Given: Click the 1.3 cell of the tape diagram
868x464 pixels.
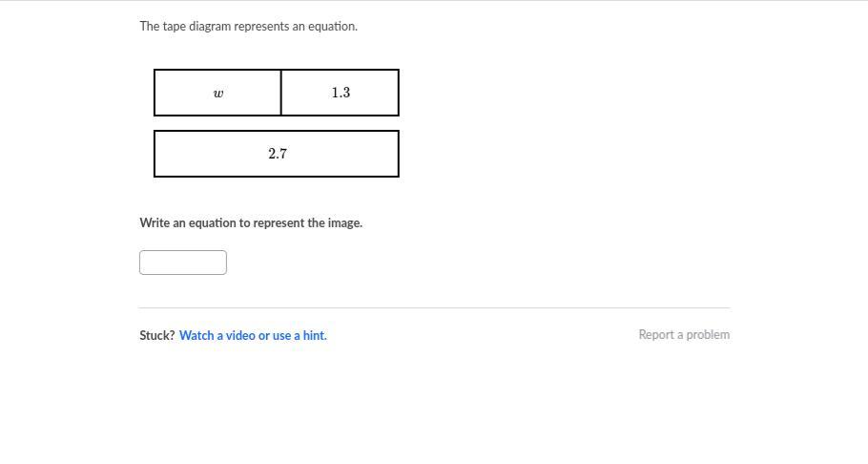Looking at the screenshot, I should pyautogui.click(x=341, y=93).
